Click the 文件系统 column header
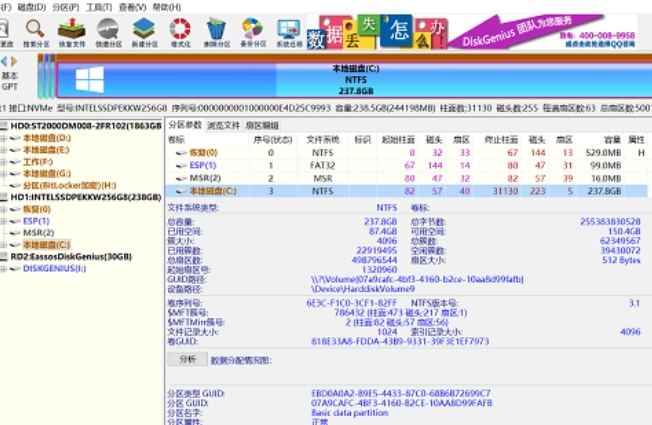The width and height of the screenshot is (652, 425). pos(323,140)
